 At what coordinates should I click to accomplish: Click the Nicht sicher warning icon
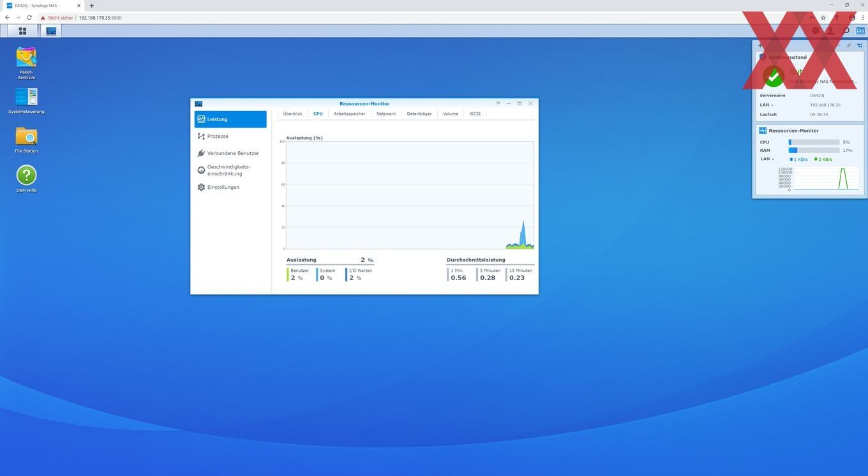point(43,17)
